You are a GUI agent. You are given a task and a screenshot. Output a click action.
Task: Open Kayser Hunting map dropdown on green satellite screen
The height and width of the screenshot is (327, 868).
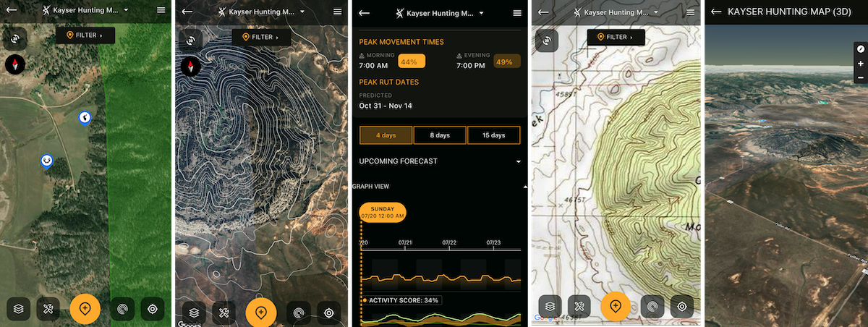87,11
